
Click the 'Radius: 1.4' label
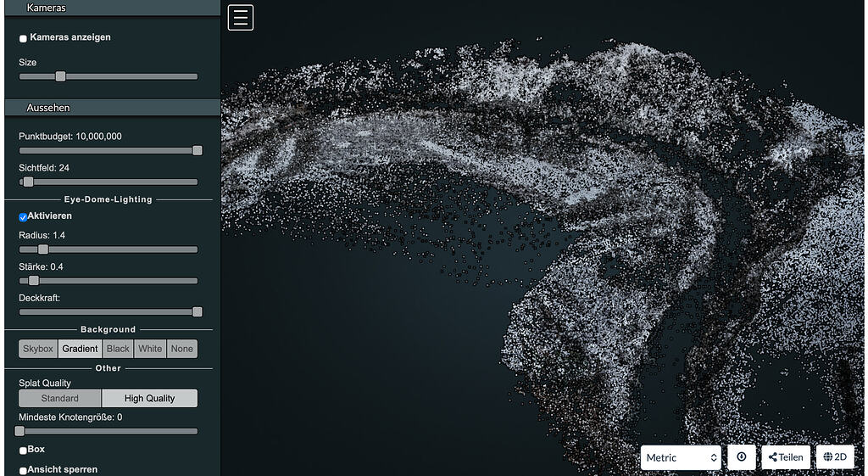[x=42, y=236]
